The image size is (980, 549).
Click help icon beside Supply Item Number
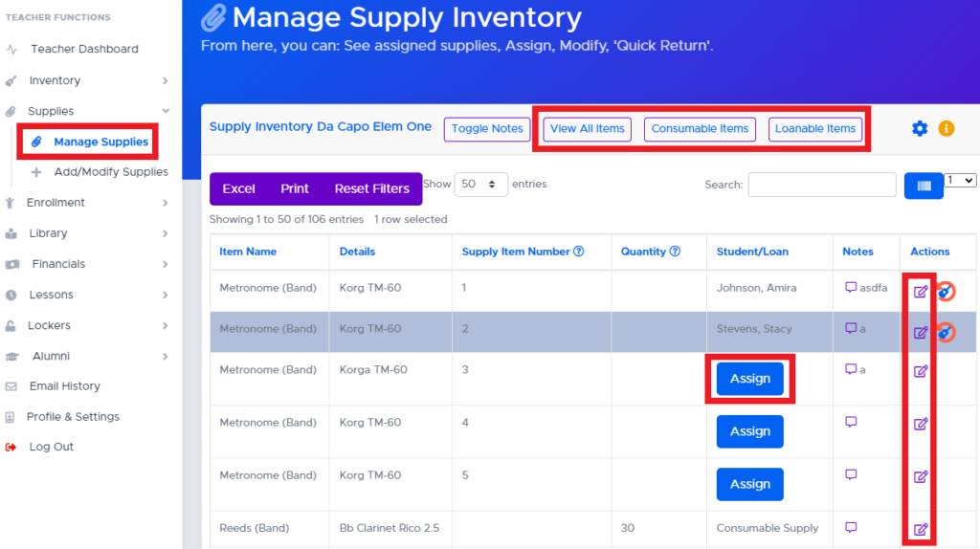coord(578,252)
